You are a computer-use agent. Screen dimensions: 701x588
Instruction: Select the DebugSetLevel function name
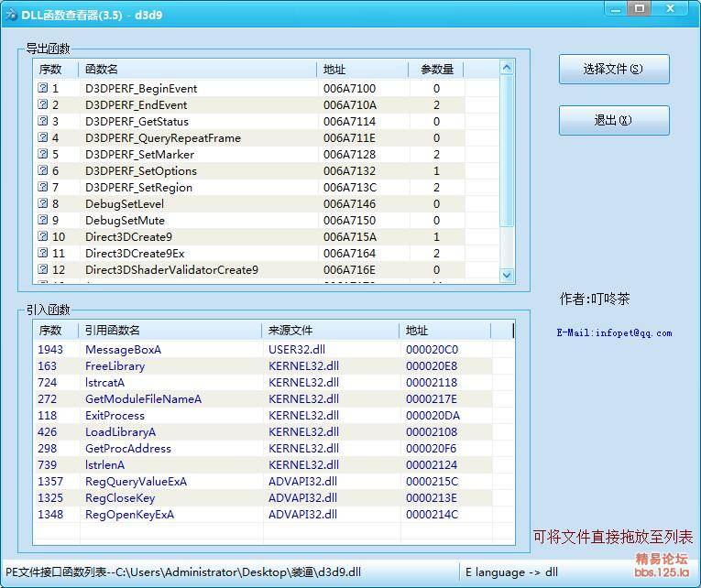125,204
